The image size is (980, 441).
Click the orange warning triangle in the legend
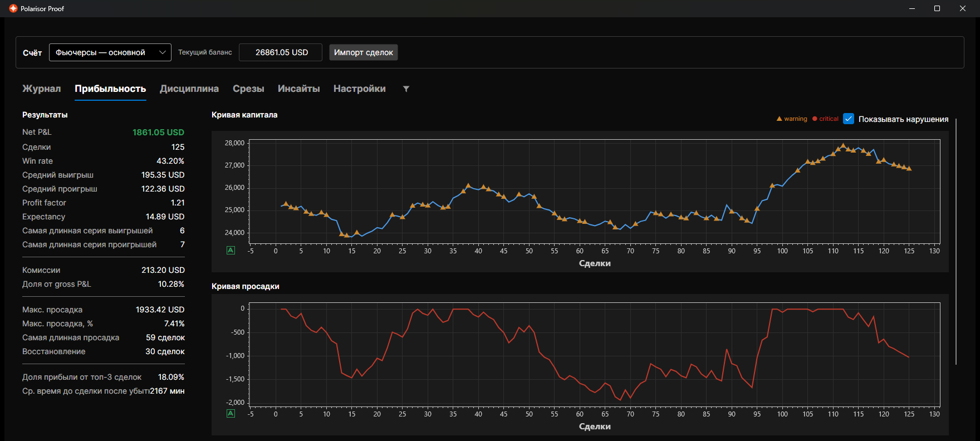click(x=780, y=119)
